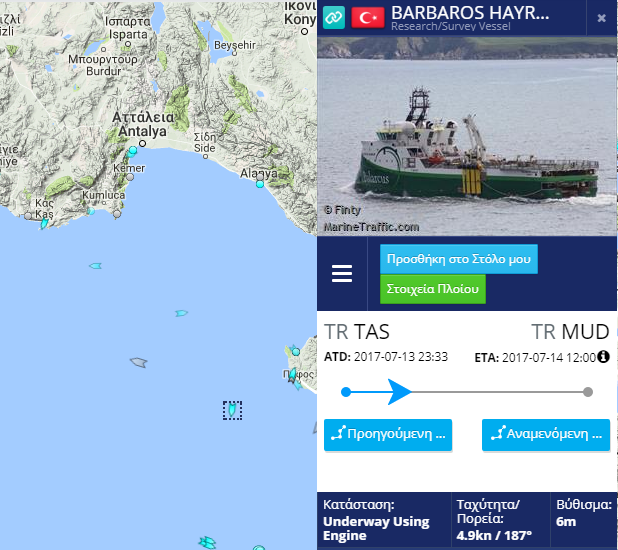Close the vessel info panel
618x550 pixels.
(x=601, y=18)
